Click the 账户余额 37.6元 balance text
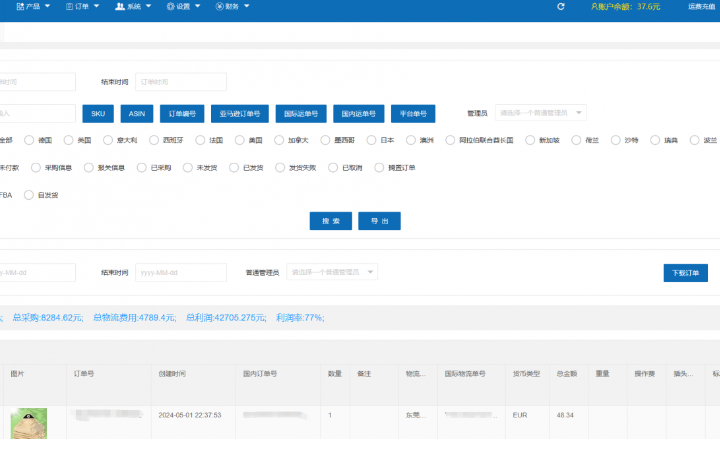 click(x=625, y=6)
